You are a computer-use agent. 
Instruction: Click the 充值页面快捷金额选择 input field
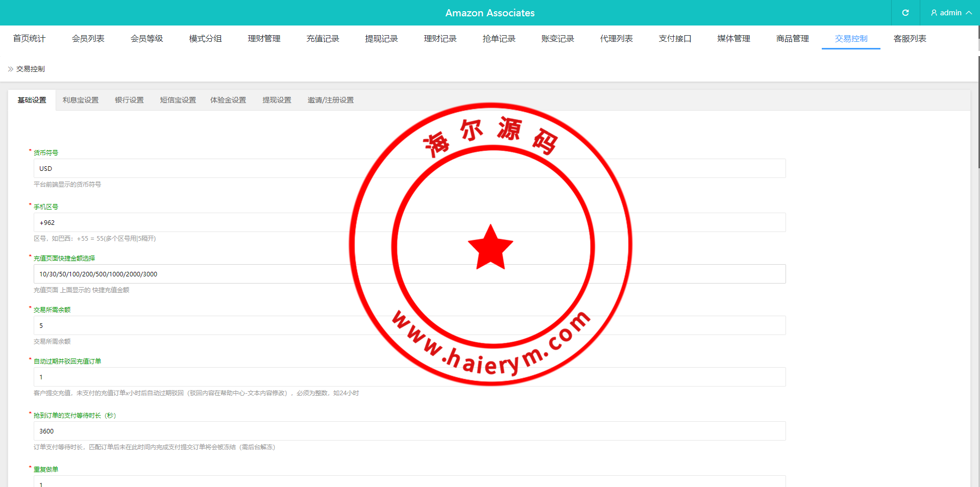click(x=409, y=274)
